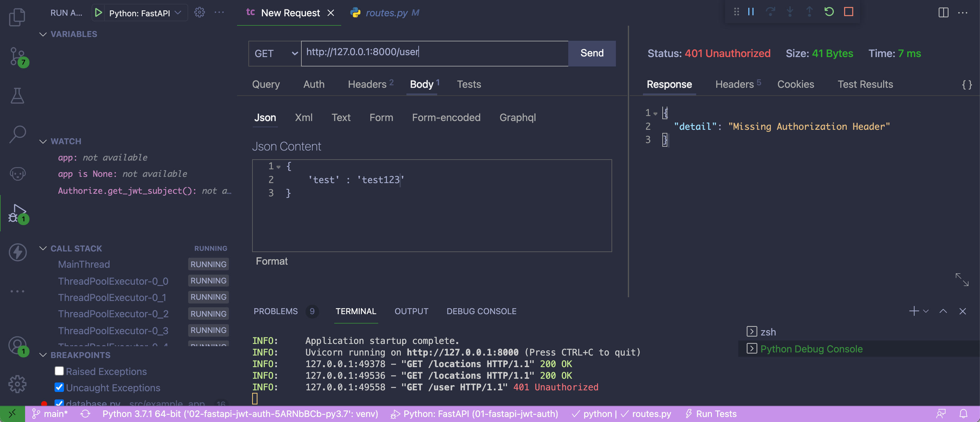Viewport: 980px width, 422px height.
Task: Click the Send button
Action: pyautogui.click(x=591, y=53)
